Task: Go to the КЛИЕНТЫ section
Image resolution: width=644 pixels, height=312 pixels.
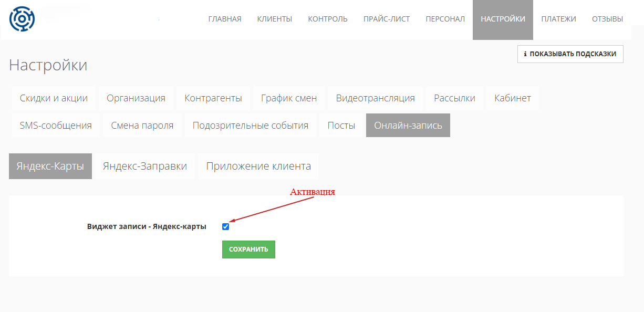Action: [x=275, y=19]
